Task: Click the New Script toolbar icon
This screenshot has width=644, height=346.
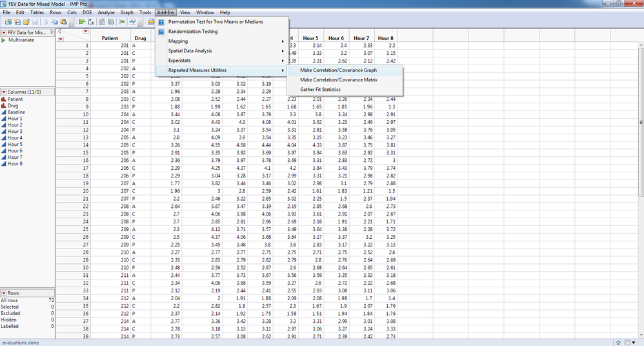Action: 17,22
